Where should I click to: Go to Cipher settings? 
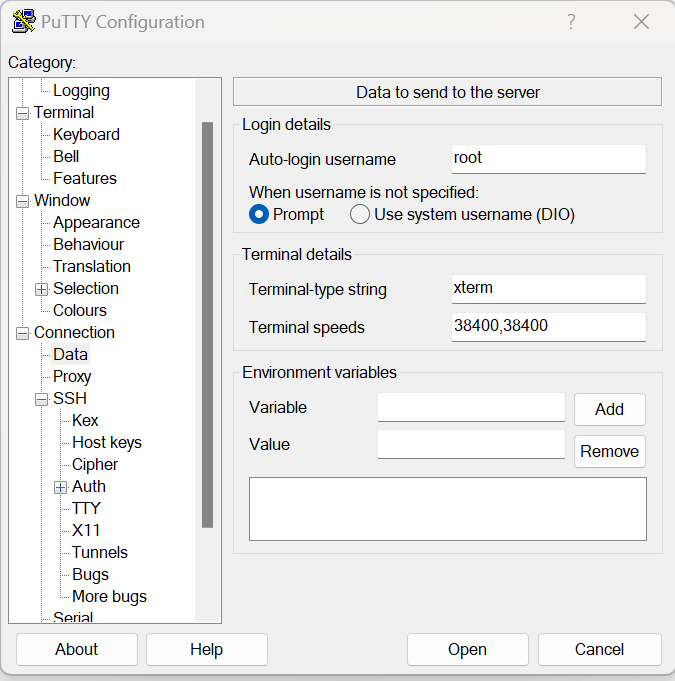[x=95, y=464]
